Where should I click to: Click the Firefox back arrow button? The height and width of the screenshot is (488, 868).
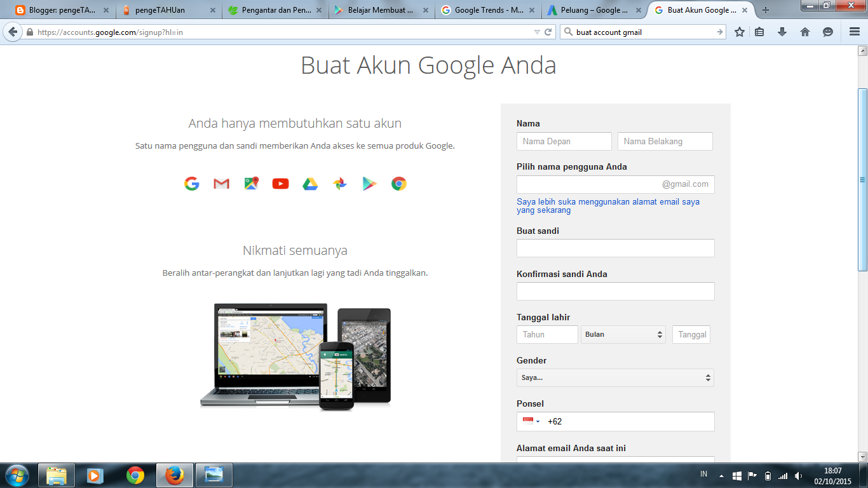coord(12,32)
